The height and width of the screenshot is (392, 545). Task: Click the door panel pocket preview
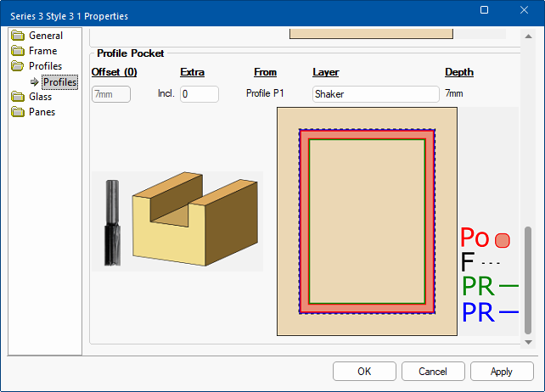tap(367, 221)
